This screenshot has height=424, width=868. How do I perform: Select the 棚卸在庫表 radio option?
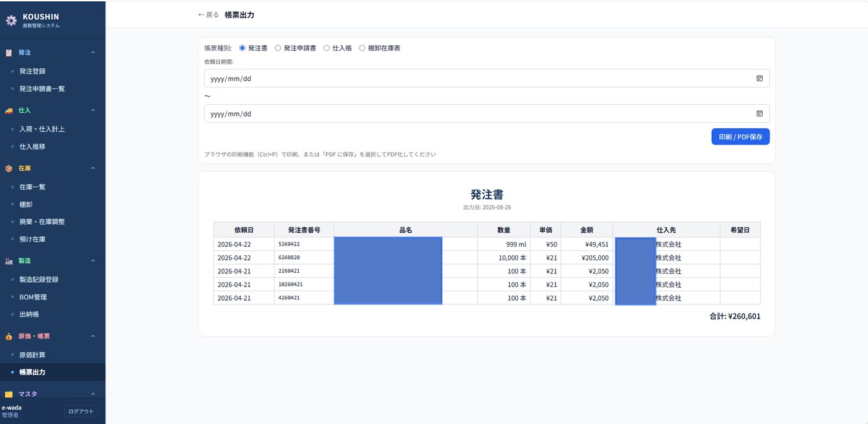pos(362,48)
